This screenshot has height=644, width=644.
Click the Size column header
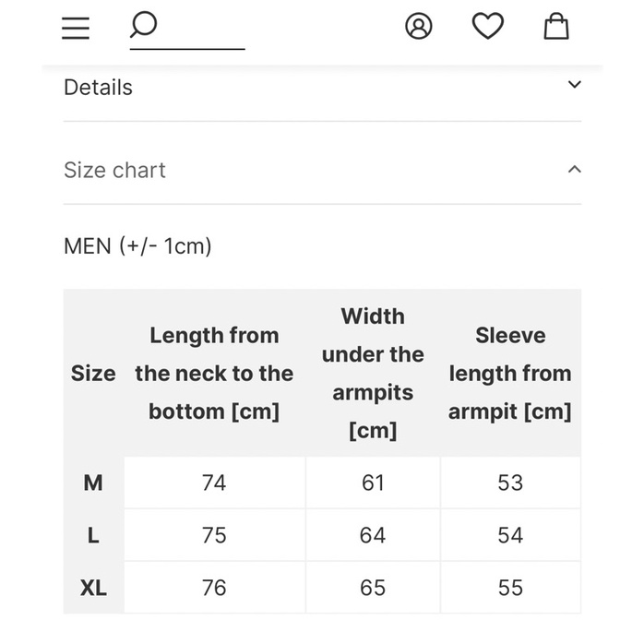click(93, 374)
